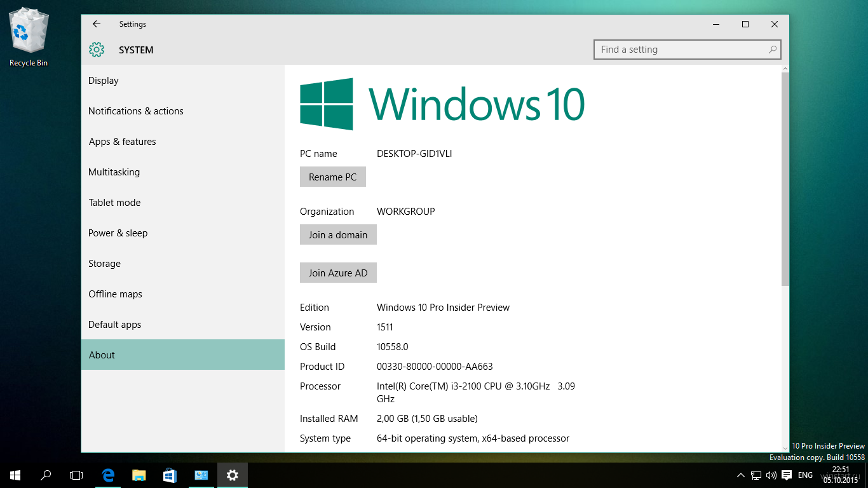Click the PC name DESKTOP-GID1VLI
Viewport: 868px width, 488px height.
[414, 154]
